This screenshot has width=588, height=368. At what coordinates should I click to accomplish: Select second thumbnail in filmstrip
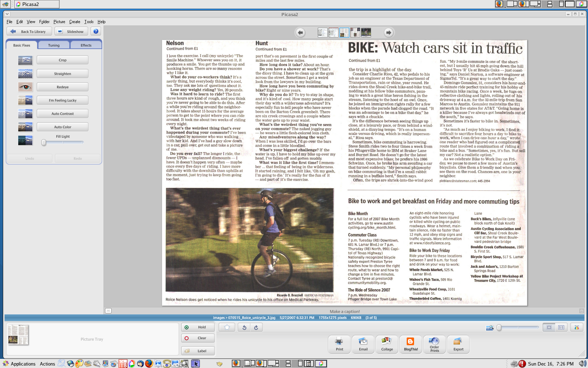click(x=334, y=33)
